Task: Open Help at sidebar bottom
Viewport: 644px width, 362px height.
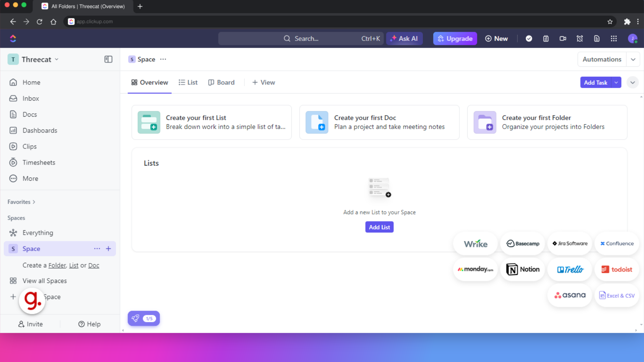Action: (89, 324)
